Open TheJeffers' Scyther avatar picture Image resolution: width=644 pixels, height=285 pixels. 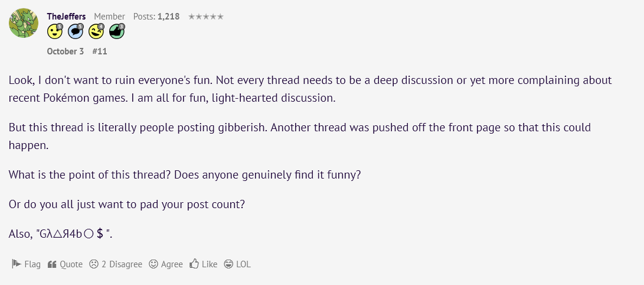[x=24, y=23]
